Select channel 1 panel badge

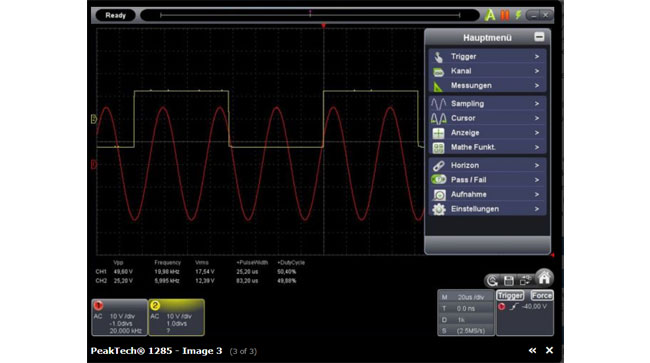[98, 305]
